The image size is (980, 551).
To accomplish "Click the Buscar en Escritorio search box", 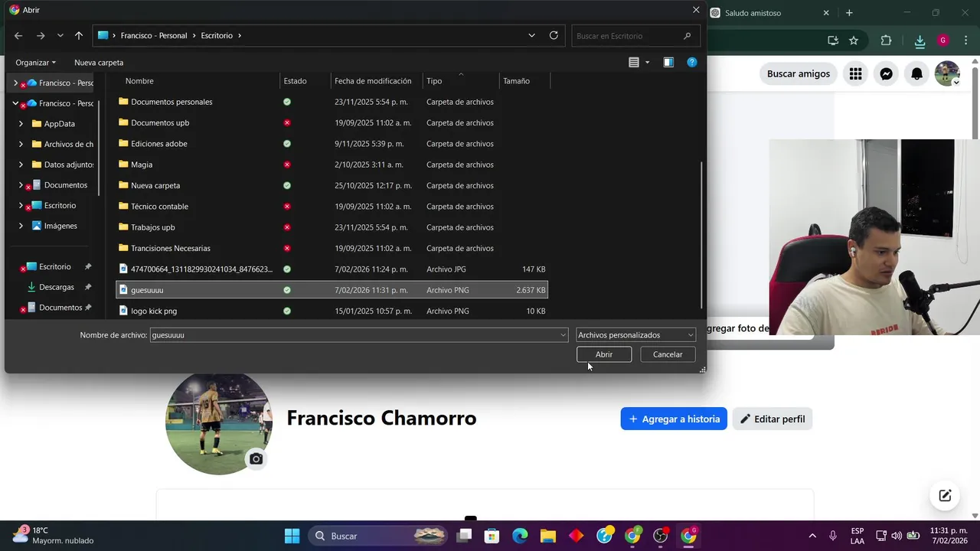I will 634,36.
